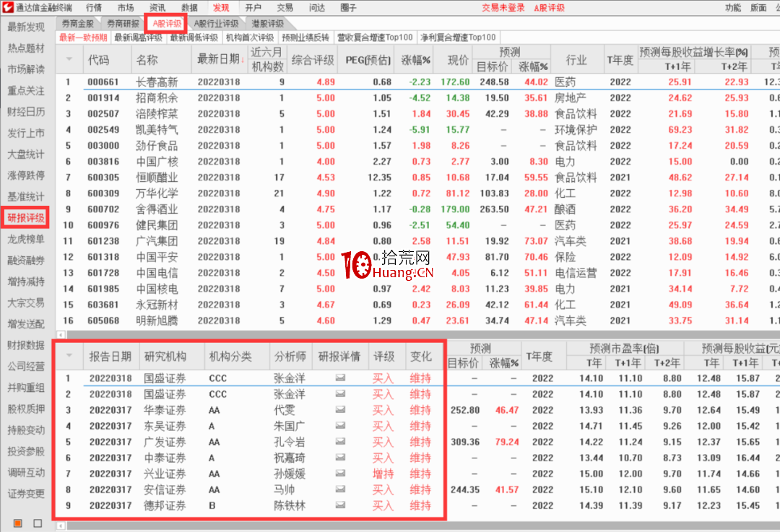Open the 安信证券 report detail envelope icon
780x532 pixels.
point(340,489)
